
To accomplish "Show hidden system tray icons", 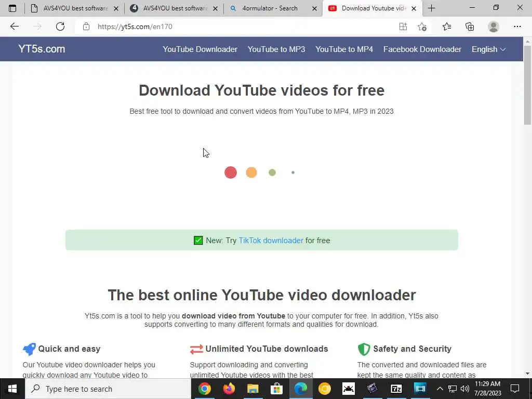I will pyautogui.click(x=440, y=389).
